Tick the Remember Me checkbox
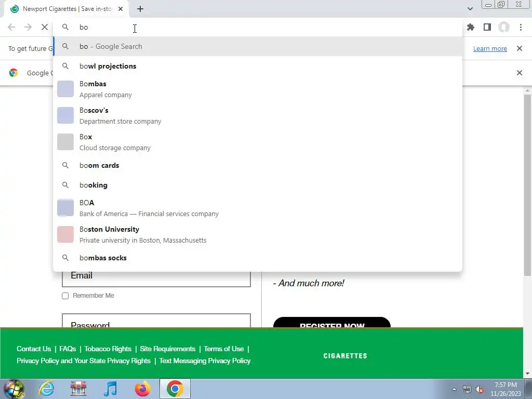Viewport: 532px width, 399px height. (65, 296)
